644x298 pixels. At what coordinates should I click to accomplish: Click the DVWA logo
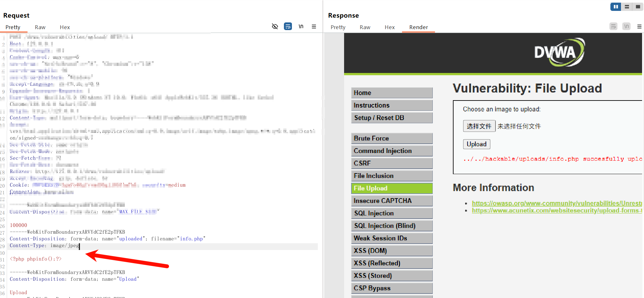click(x=559, y=52)
